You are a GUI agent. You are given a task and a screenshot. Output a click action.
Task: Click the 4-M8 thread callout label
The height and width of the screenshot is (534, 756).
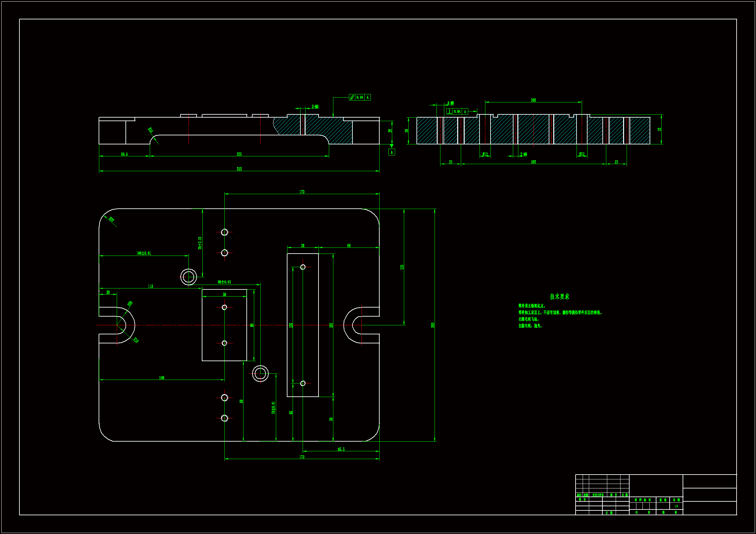(450, 103)
